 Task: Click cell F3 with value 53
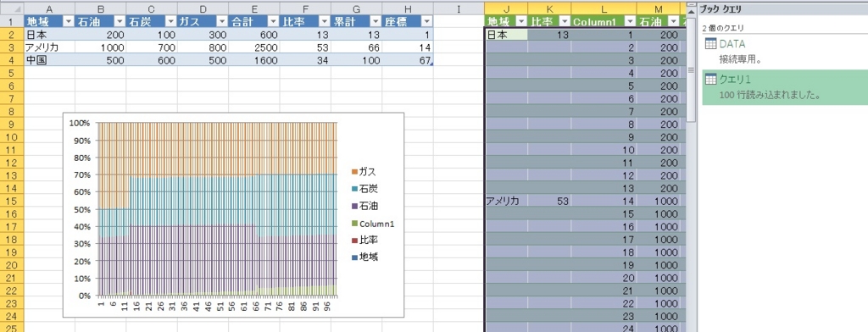tap(305, 47)
